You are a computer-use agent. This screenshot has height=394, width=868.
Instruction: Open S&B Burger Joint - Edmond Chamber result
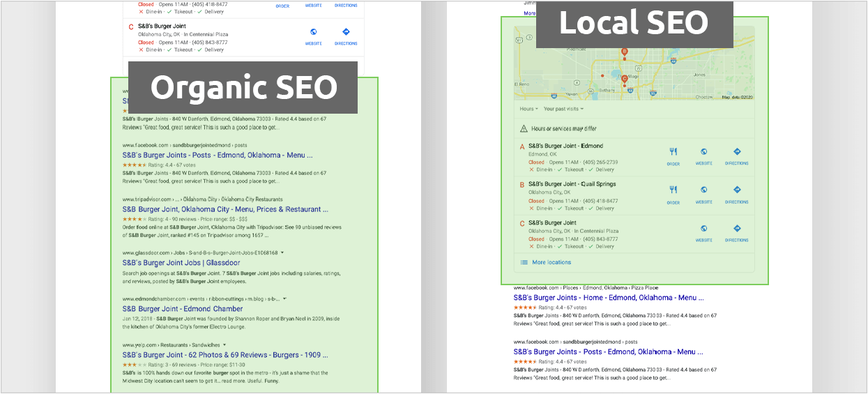pyautogui.click(x=183, y=309)
